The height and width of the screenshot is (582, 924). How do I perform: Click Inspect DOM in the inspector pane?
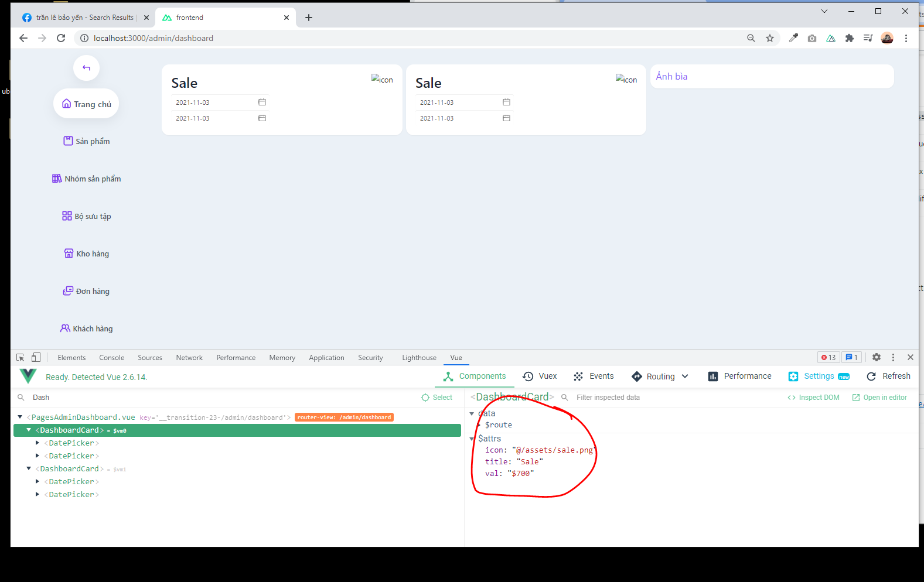click(814, 398)
